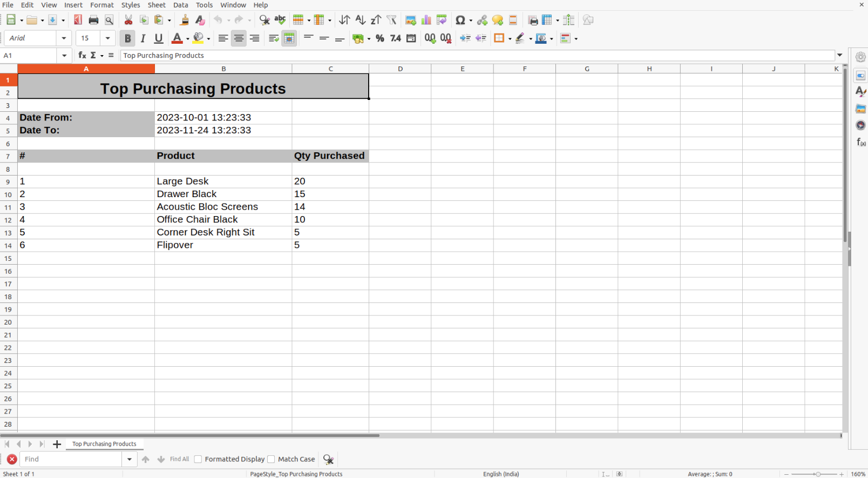868x478 pixels.
Task: Toggle Underline formatting
Action: pos(159,38)
